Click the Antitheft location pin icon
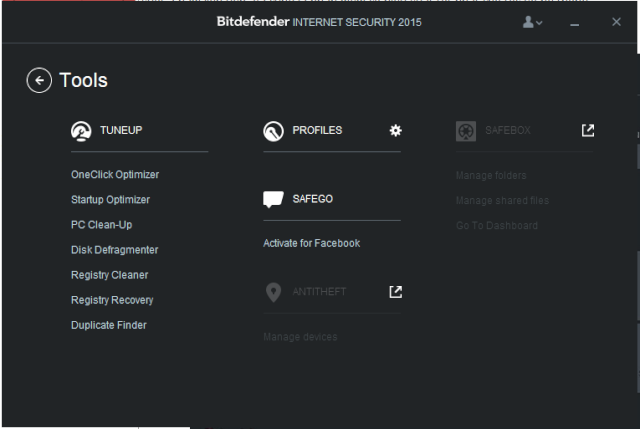 (273, 292)
